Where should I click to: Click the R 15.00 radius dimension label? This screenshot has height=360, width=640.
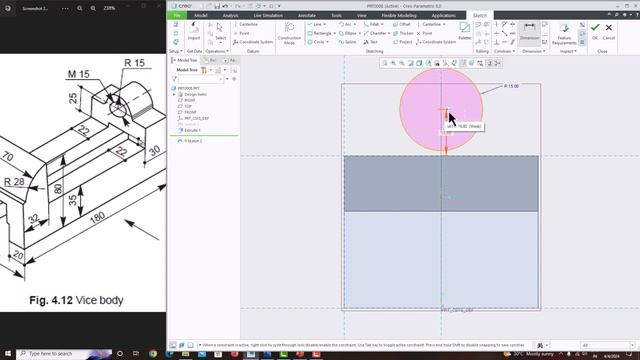tap(511, 86)
